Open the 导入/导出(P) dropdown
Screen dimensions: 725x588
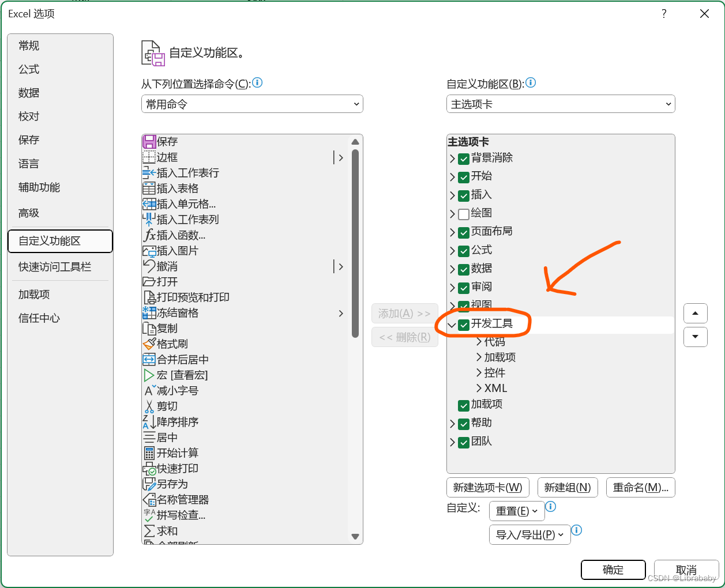(529, 534)
